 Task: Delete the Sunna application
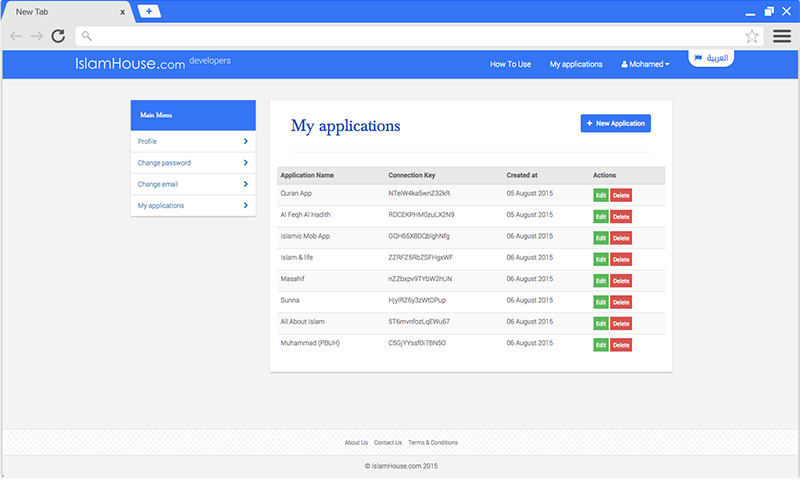tap(621, 302)
